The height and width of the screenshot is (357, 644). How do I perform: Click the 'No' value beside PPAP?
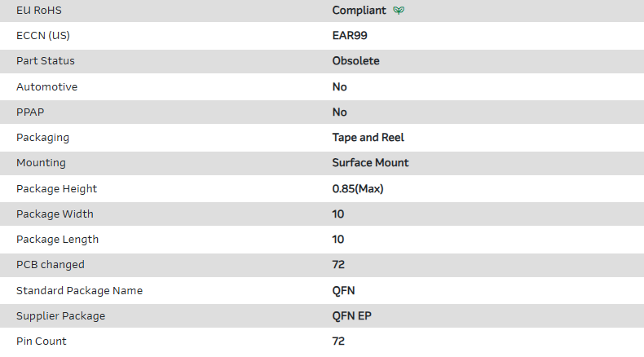click(340, 112)
